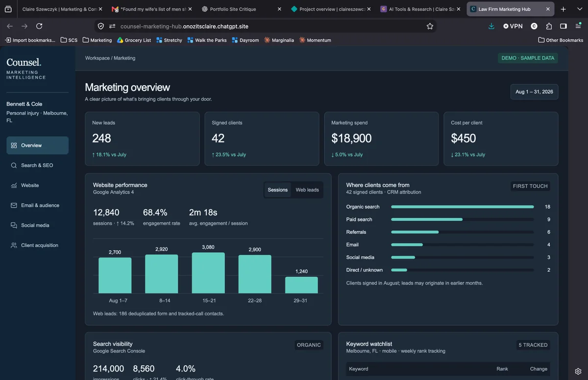This screenshot has width=588, height=380.
Task: Open the Website section label
Action: [x=30, y=186]
